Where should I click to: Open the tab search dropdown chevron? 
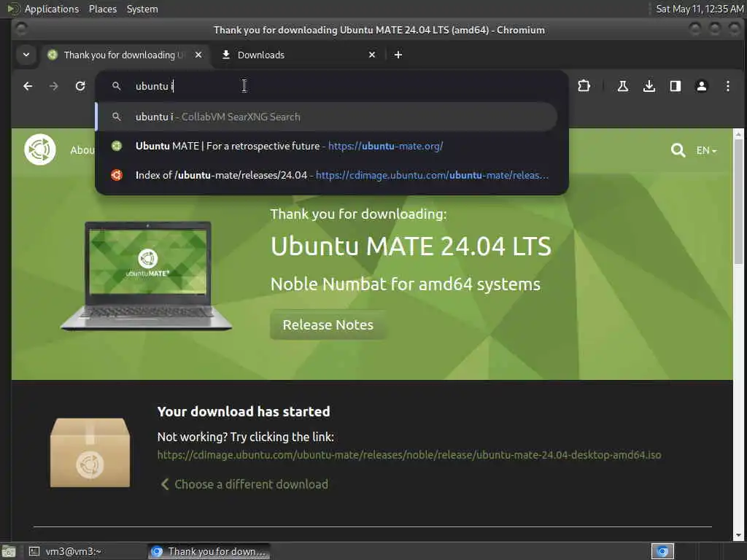(x=26, y=55)
